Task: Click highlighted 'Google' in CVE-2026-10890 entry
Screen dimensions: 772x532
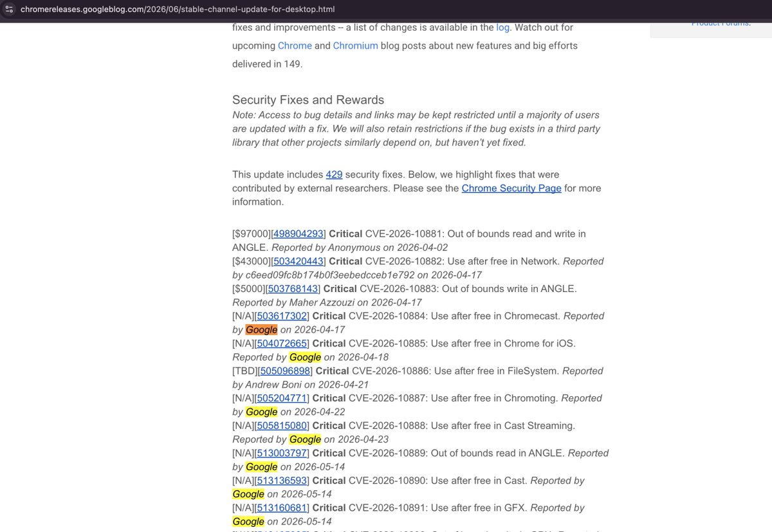Action: (x=248, y=494)
